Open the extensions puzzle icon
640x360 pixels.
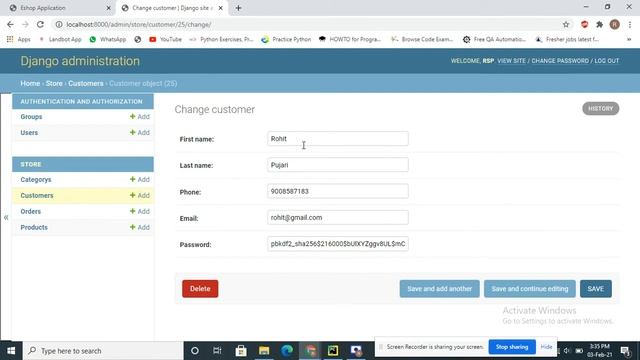coord(600,24)
